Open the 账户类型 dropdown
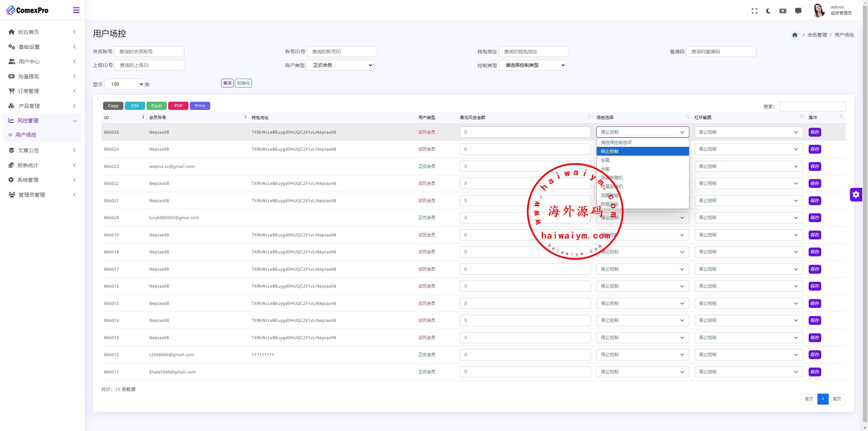Viewport: 868px width, 431px height. [x=340, y=65]
